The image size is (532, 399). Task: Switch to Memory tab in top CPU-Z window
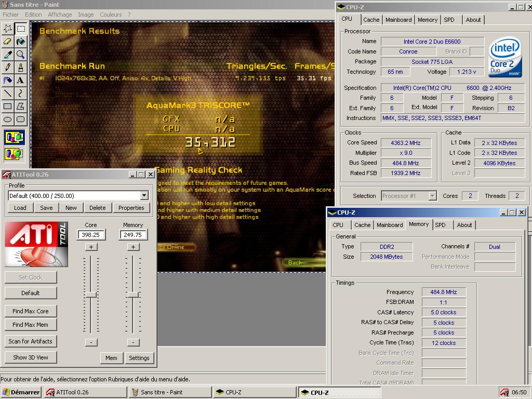[x=428, y=20]
